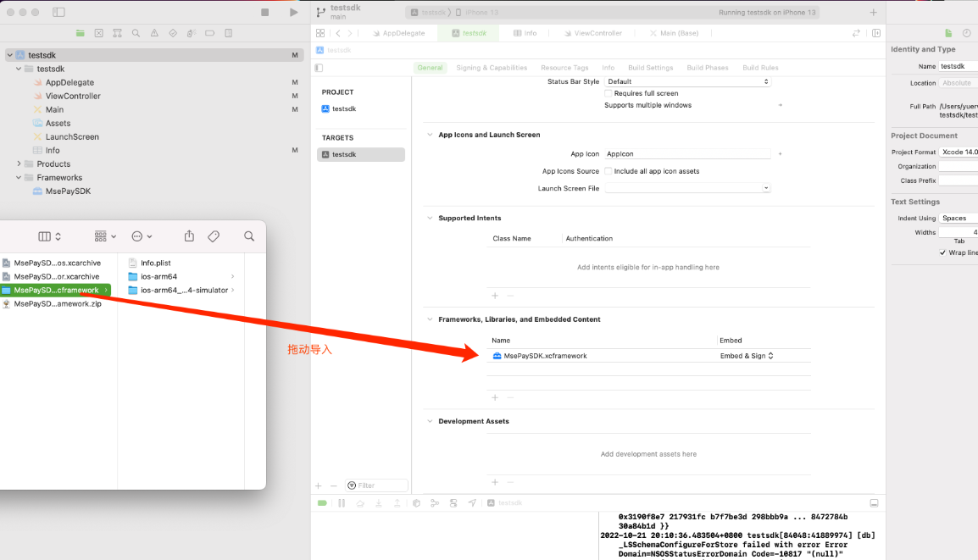The image size is (978, 560).
Task: Open the Source Control navigator icon
Action: [x=98, y=33]
